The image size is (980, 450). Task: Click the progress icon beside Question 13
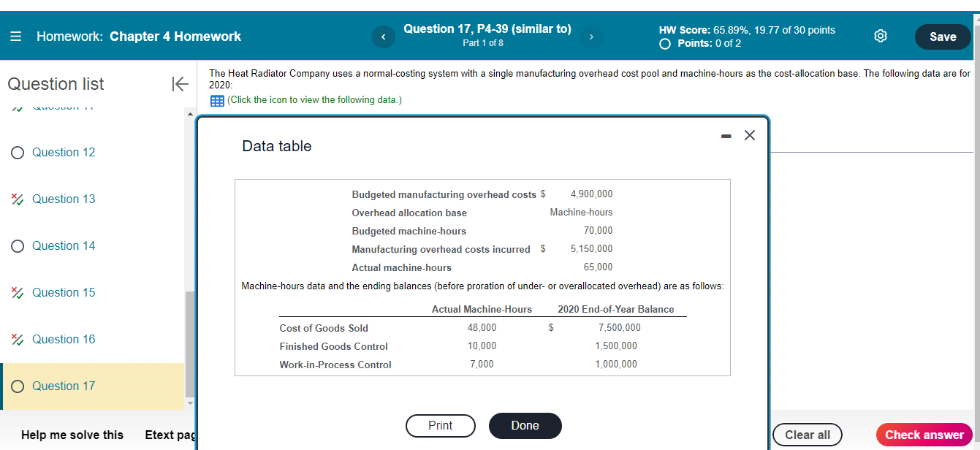pos(16,199)
